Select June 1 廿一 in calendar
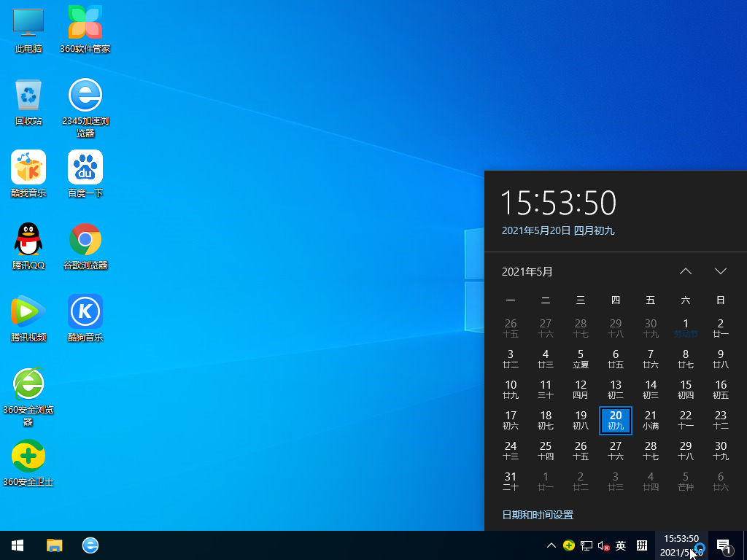 pos(546,481)
